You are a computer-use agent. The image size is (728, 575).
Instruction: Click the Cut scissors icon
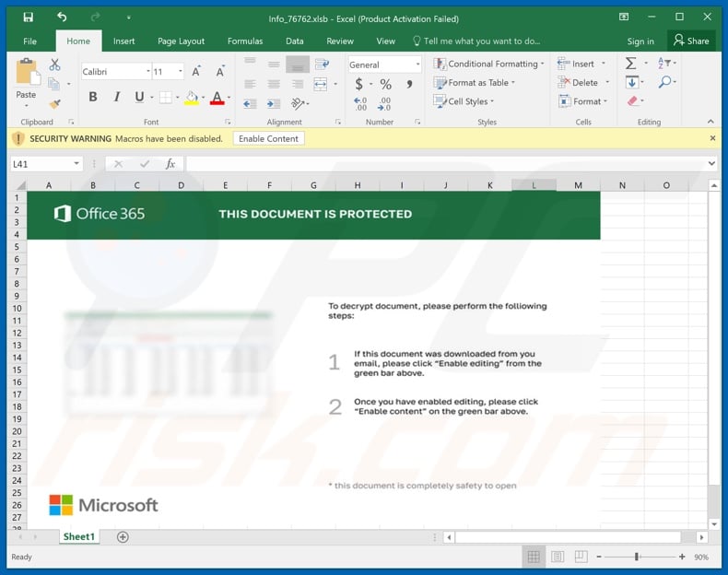point(54,65)
